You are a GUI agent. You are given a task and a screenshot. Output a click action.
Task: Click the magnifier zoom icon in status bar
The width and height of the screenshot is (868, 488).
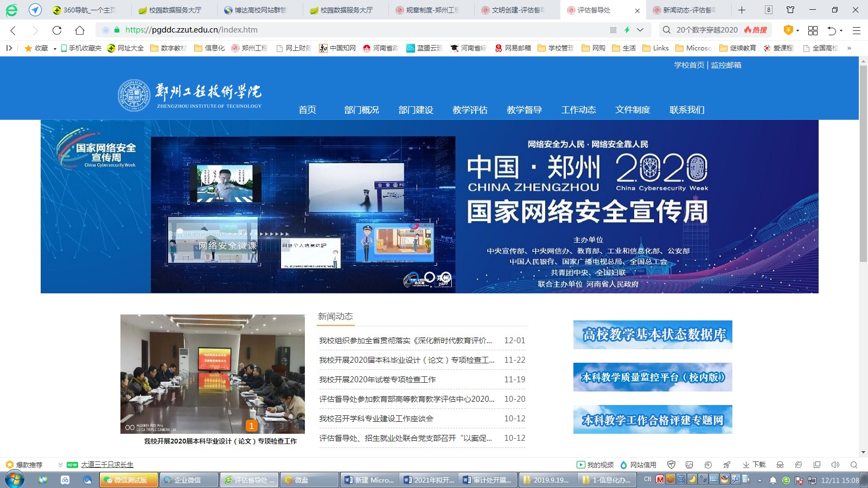(x=854, y=465)
